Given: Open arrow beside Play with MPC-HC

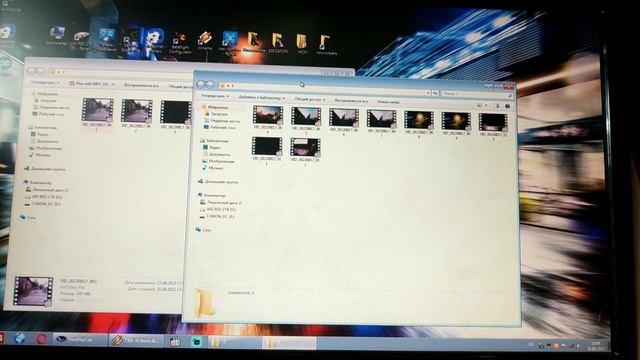Looking at the screenshot, I should tap(113, 84).
